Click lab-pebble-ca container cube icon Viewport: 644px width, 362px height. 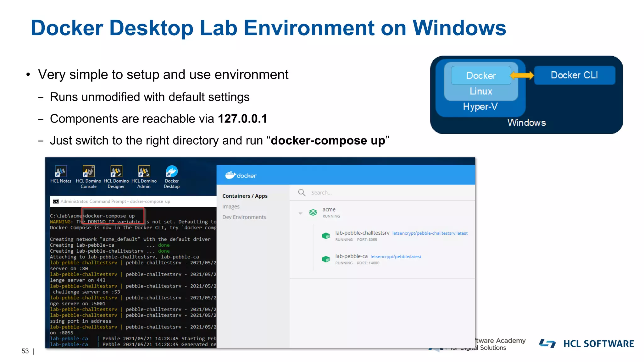point(326,259)
